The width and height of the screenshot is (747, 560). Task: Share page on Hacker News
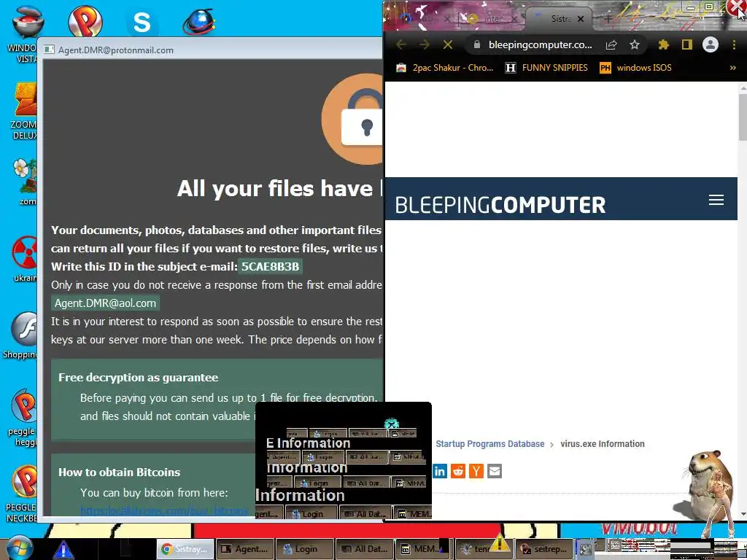(476, 472)
